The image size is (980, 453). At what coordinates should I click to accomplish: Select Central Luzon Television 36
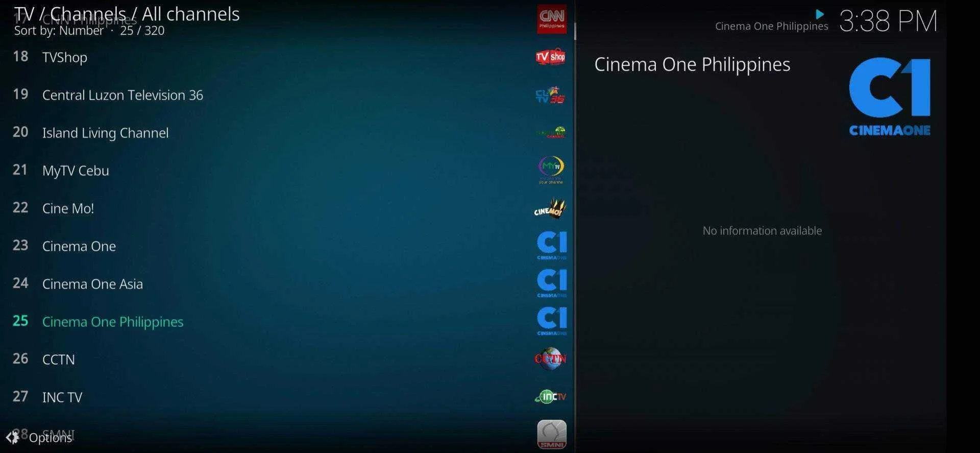pyautogui.click(x=286, y=94)
